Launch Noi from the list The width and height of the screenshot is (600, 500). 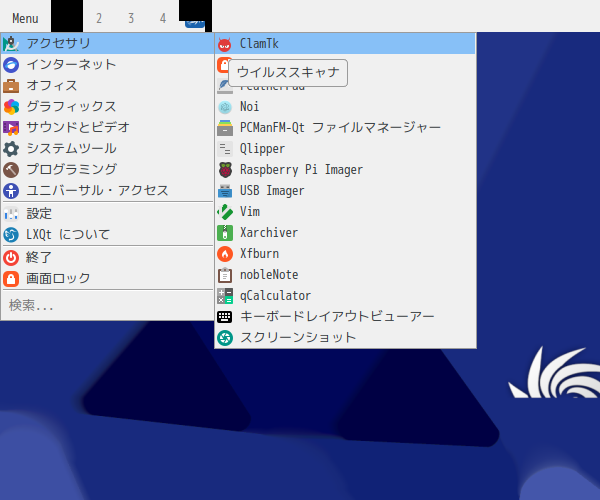346,107
